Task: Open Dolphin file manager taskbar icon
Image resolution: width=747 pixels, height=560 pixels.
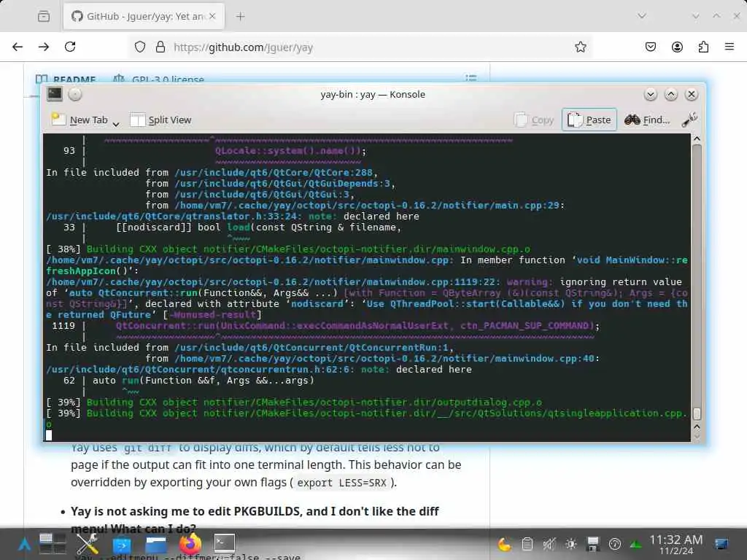Action: 156,545
